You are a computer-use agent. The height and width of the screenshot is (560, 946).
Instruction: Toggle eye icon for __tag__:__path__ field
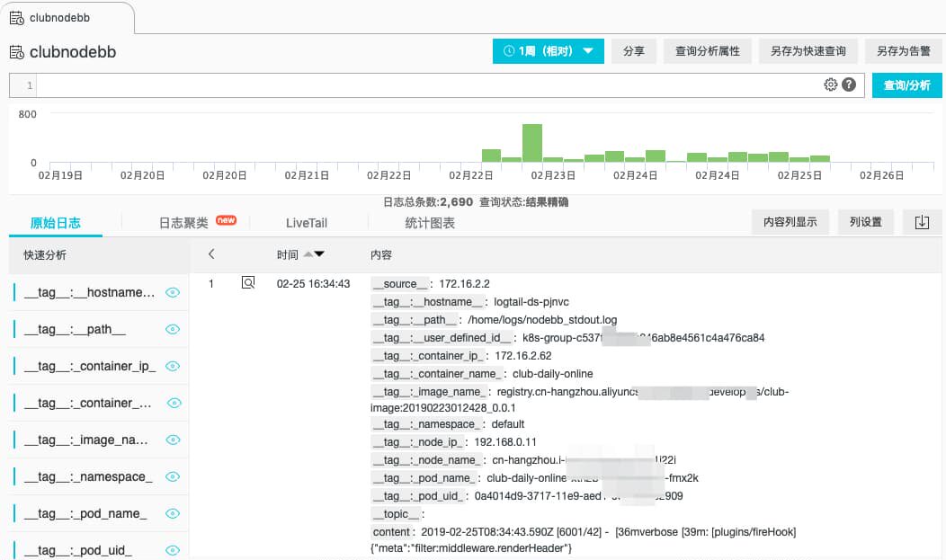(x=173, y=329)
